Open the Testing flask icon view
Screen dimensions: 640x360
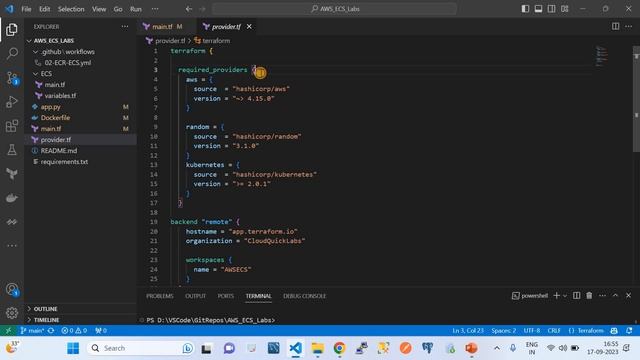pyautogui.click(x=12, y=150)
